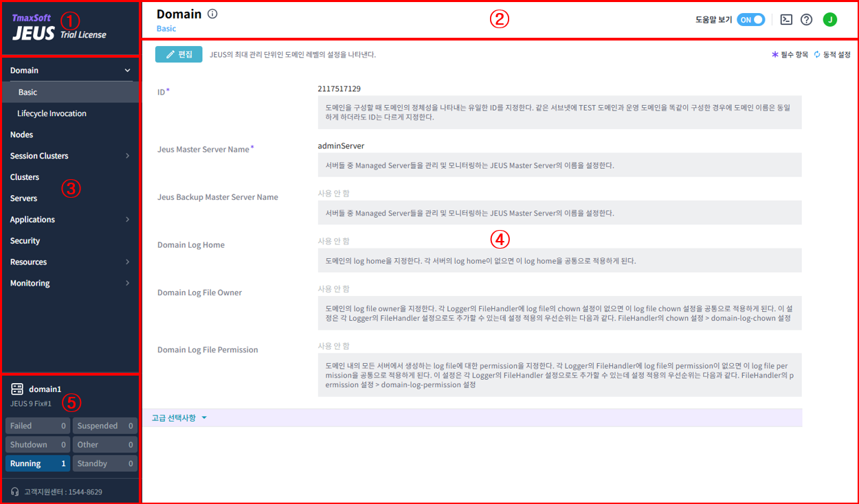Click the Other 0 status button
Viewport: 859px width, 504px height.
pyautogui.click(x=105, y=445)
